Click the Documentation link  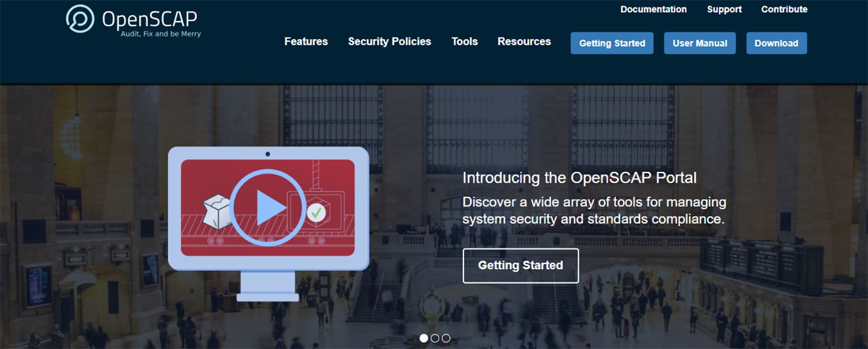click(x=653, y=9)
